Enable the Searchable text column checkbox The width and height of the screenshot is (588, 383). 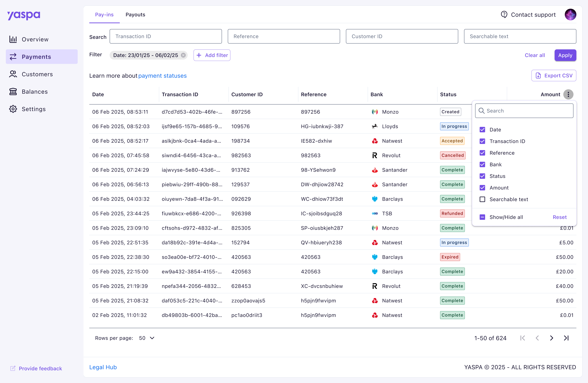click(482, 199)
